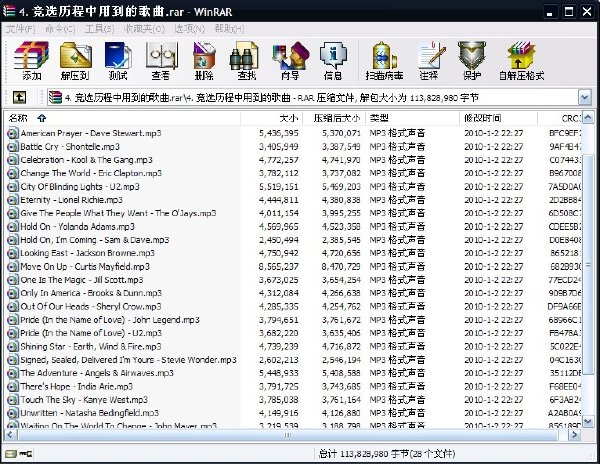Click the vertical scrollbar down arrow
The image size is (600, 464).
588,421
